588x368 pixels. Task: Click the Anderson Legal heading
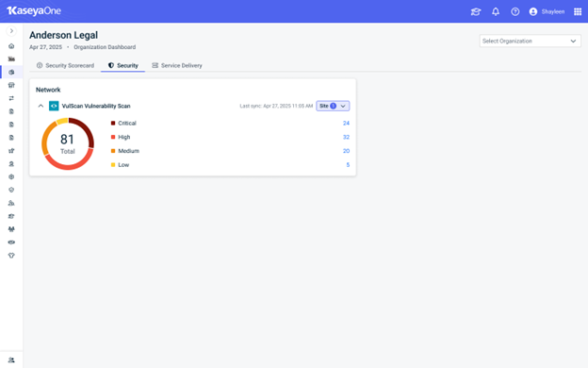click(64, 35)
